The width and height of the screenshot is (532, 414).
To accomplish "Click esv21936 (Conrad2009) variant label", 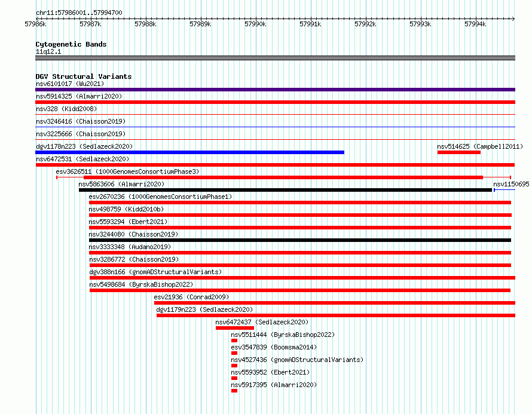I will coord(191,297).
